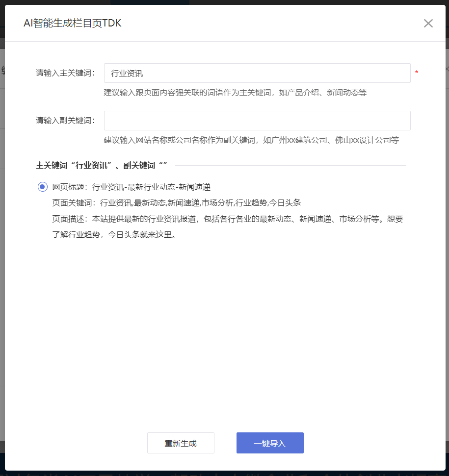Click the 主关键词 input containing 行业资讯
The width and height of the screenshot is (449, 476).
coord(257,73)
